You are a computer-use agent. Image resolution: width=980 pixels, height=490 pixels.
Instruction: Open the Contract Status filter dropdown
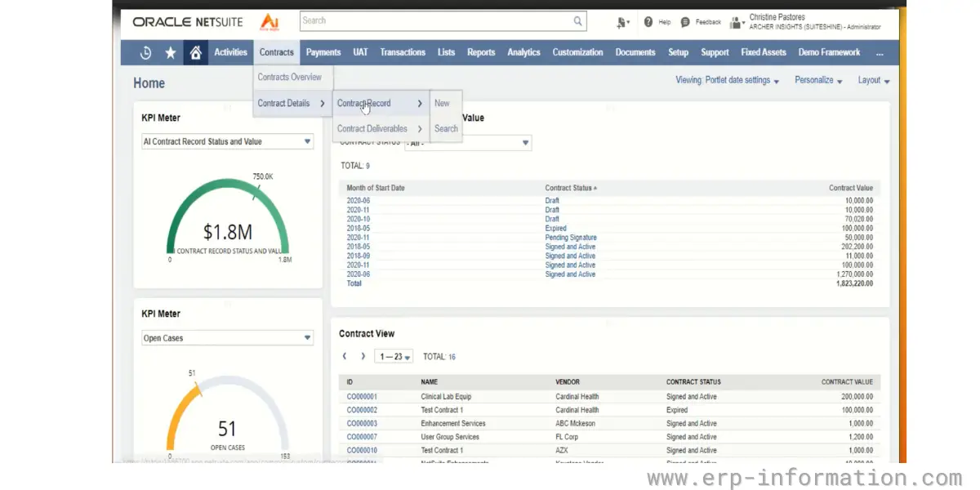pos(468,143)
